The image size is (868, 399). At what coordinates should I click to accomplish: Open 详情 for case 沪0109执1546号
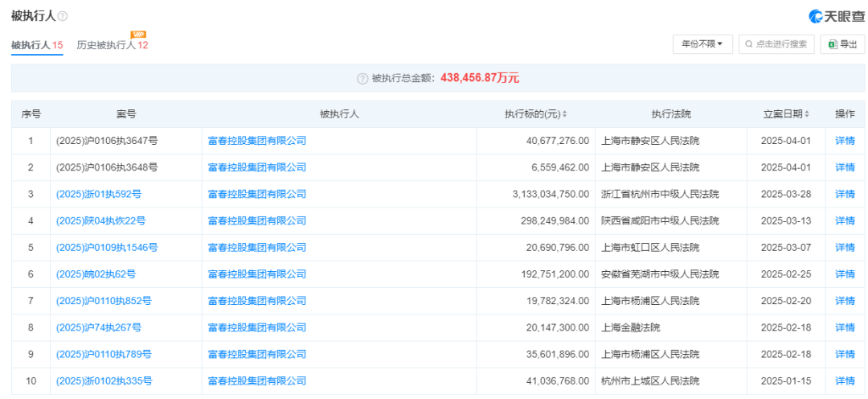(x=845, y=247)
